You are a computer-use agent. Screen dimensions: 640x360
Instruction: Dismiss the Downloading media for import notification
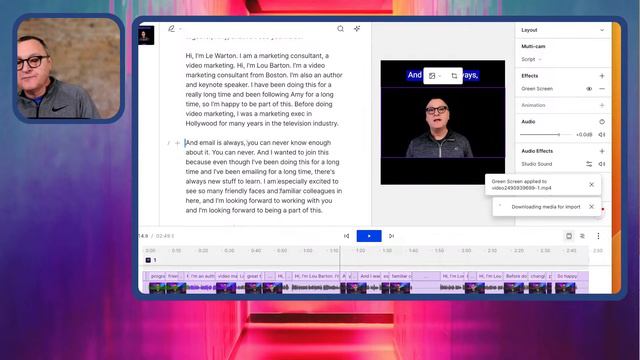coord(591,207)
